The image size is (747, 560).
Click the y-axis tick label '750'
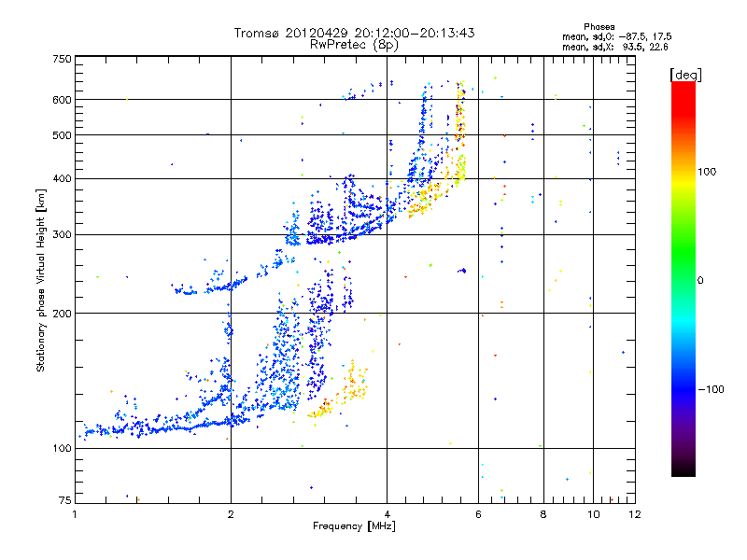[x=62, y=59]
